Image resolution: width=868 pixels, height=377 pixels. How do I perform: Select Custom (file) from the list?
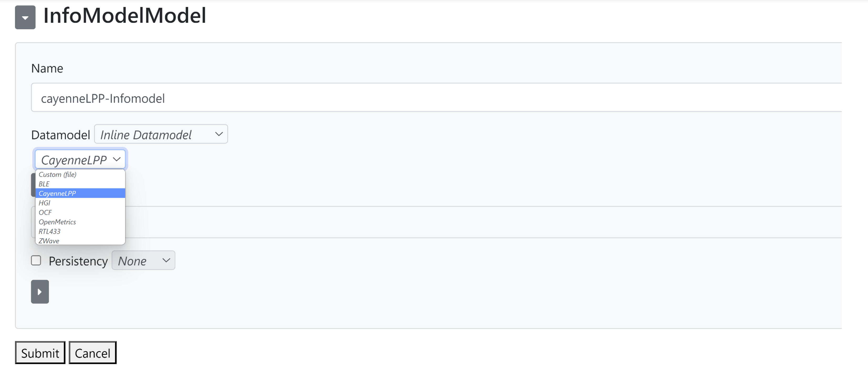57,174
